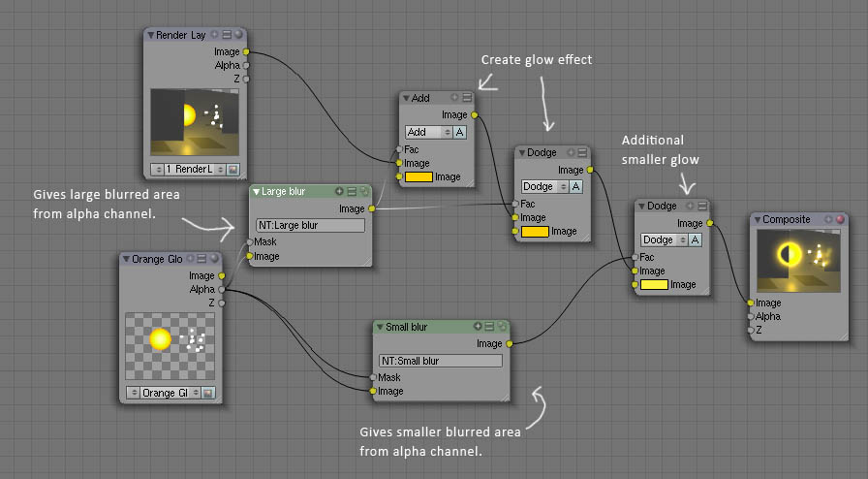Click Image output socket of Render Lay

point(246,51)
